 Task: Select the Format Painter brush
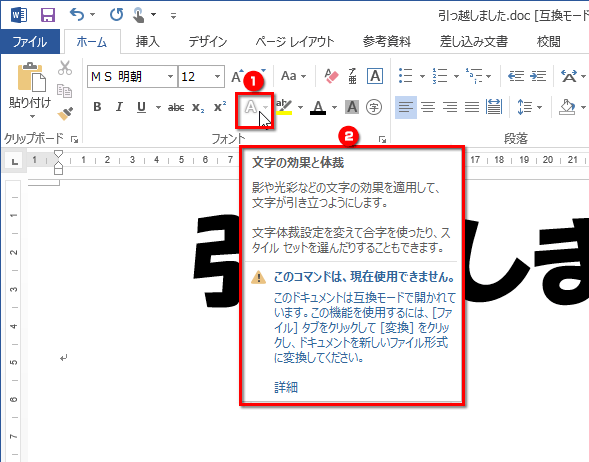[65, 113]
